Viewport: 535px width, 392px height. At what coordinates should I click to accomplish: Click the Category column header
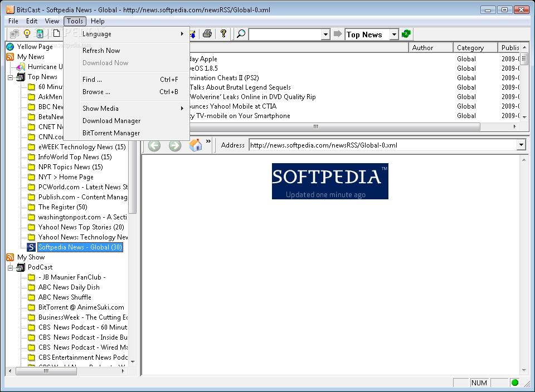tap(475, 48)
